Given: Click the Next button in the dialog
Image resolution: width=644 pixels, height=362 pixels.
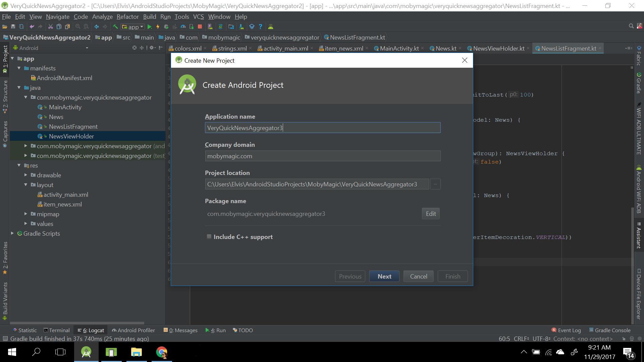Looking at the screenshot, I should 384,276.
